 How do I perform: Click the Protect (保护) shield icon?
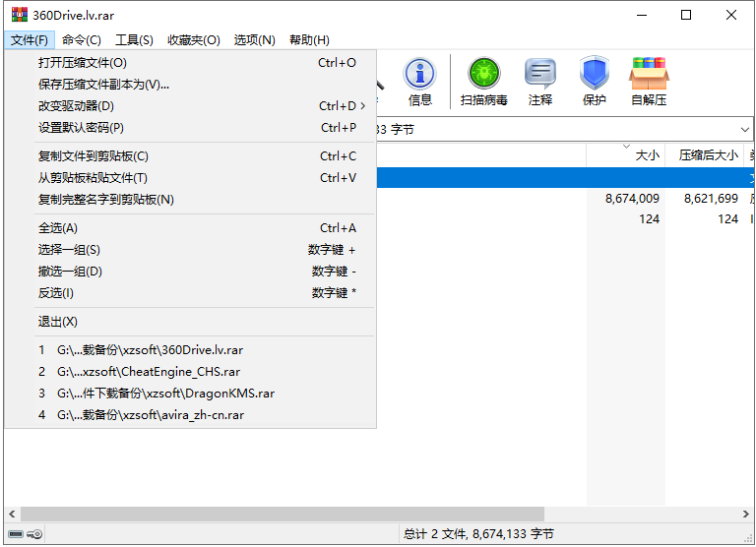coord(594,82)
